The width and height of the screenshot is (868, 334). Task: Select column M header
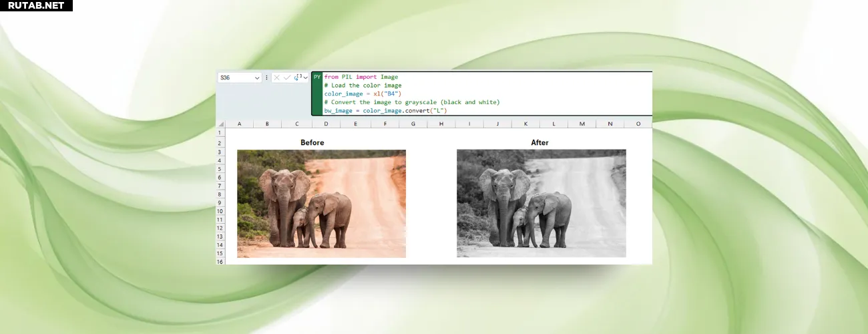coord(582,124)
